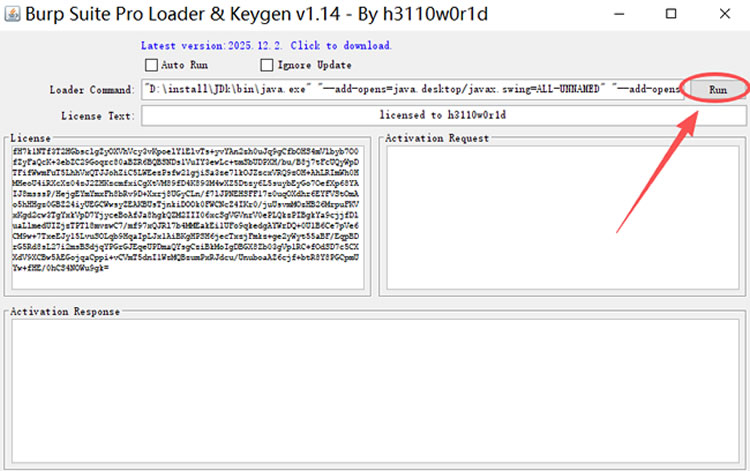The height and width of the screenshot is (471, 750).
Task: Click into the Activation Response text area
Action: tap(375, 391)
